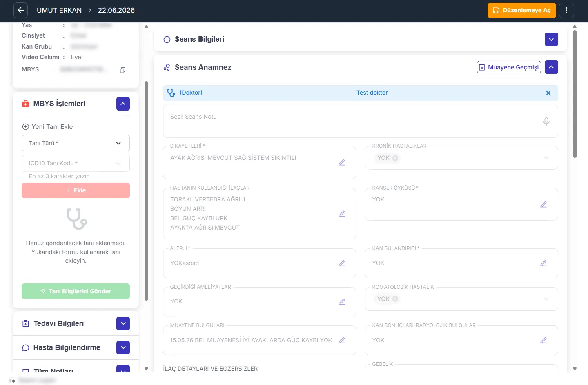Screen dimensions: 588x385
Task: Open the Tanı Türü dropdown
Action: (x=76, y=143)
